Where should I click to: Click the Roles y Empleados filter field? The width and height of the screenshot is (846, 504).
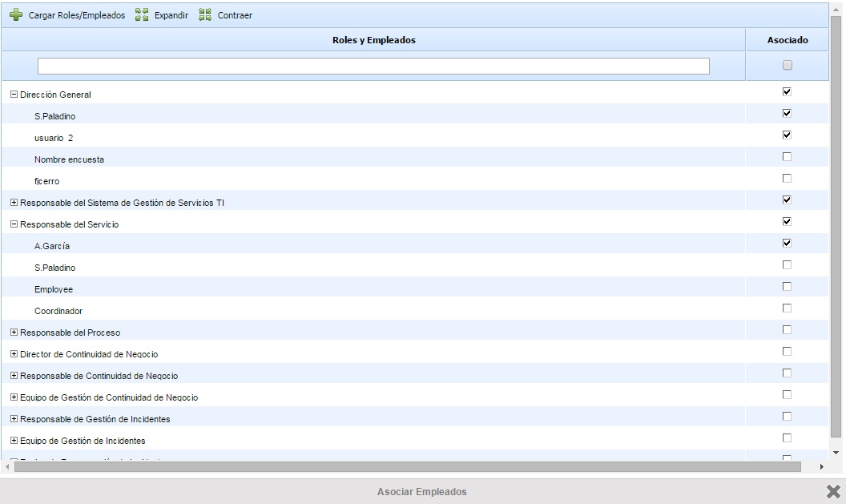(373, 66)
